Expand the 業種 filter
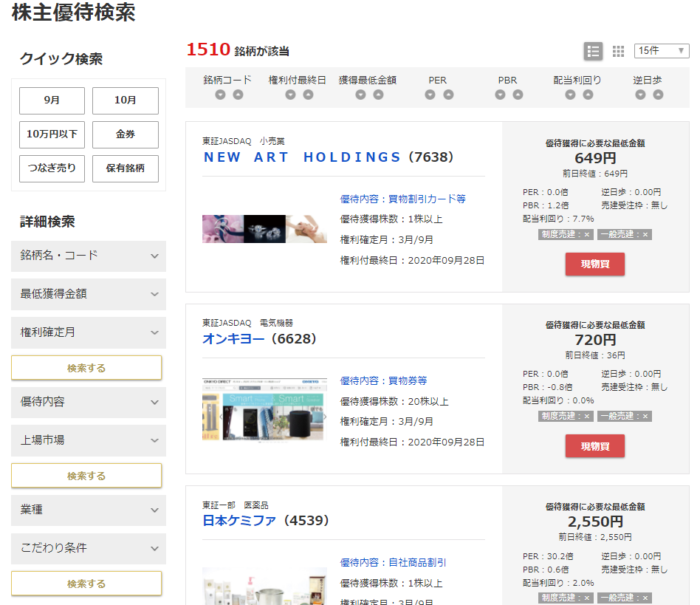This screenshot has height=605, width=700. click(x=89, y=510)
